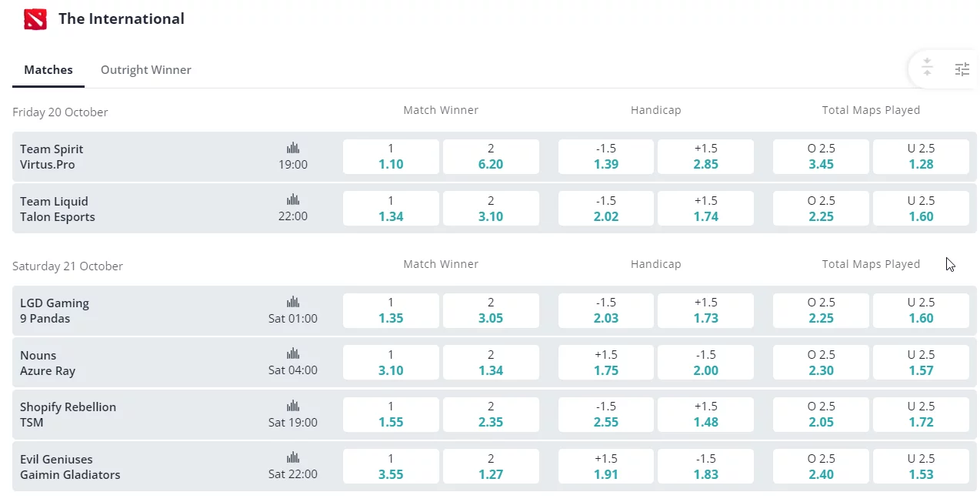Image resolution: width=980 pixels, height=502 pixels.
Task: Open stats icon for LGD Gaming match
Action: tap(293, 302)
